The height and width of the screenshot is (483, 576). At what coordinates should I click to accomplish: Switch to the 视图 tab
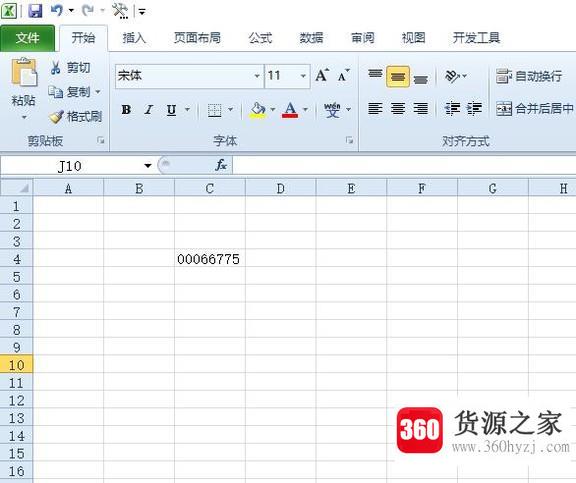413,38
